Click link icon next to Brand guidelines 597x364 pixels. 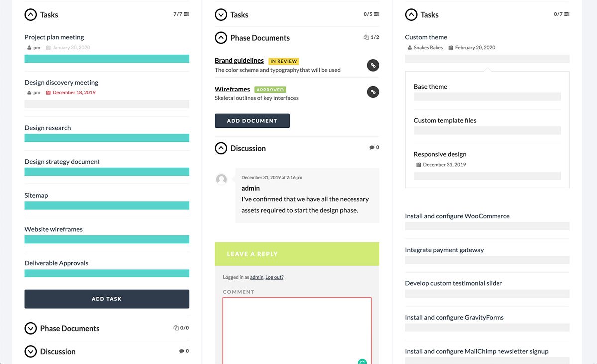click(373, 65)
